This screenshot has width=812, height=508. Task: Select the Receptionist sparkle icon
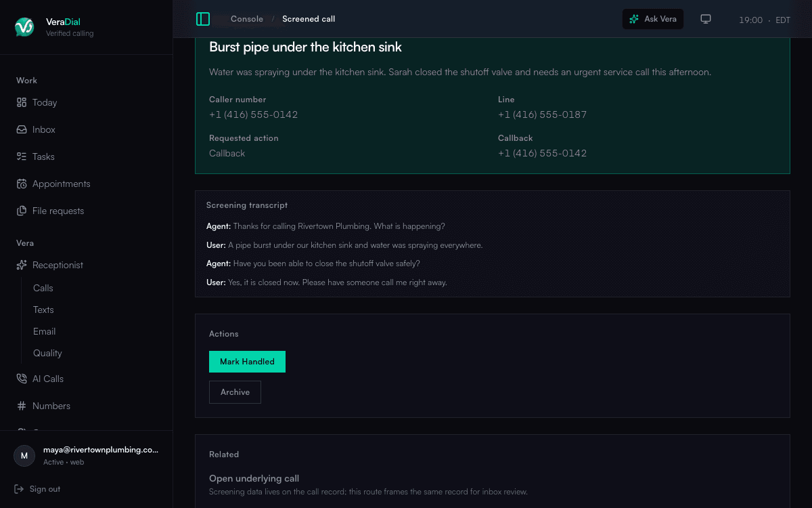pyautogui.click(x=22, y=265)
